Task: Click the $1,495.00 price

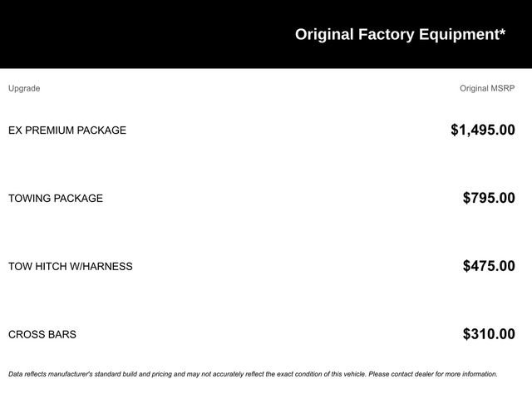Action: point(482,130)
